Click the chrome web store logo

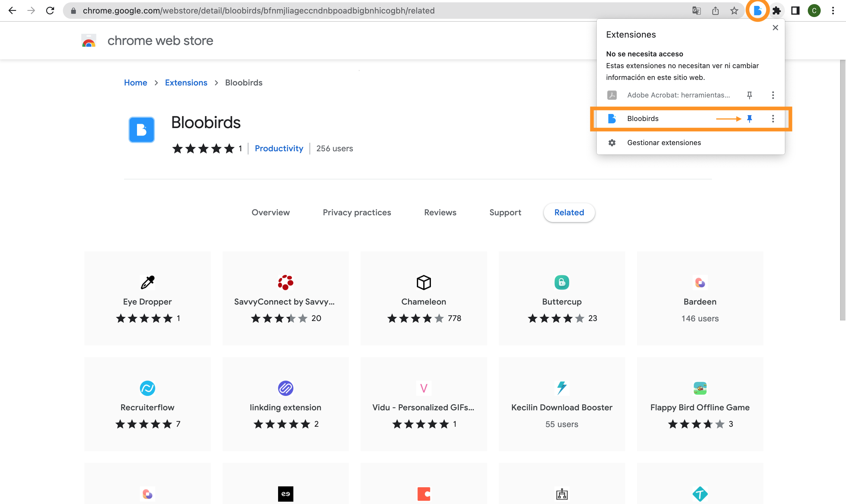click(x=89, y=41)
